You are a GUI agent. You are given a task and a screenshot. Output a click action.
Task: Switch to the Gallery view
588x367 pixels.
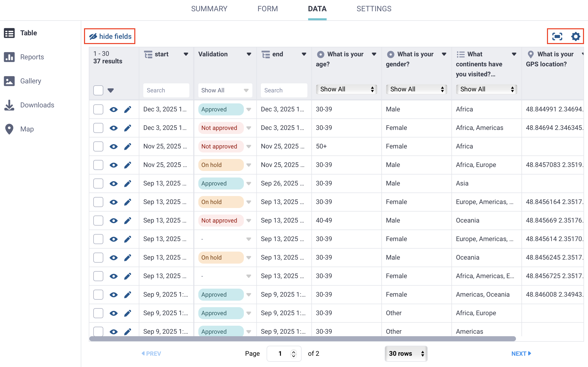30,81
